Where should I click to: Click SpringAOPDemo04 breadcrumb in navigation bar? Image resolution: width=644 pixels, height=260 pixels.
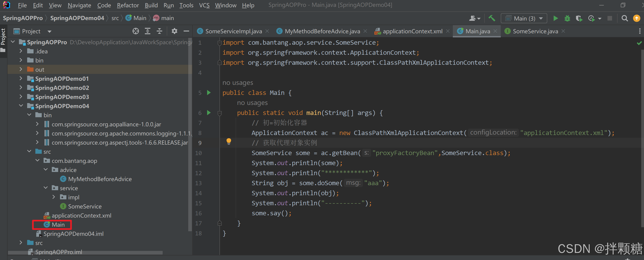(x=77, y=18)
